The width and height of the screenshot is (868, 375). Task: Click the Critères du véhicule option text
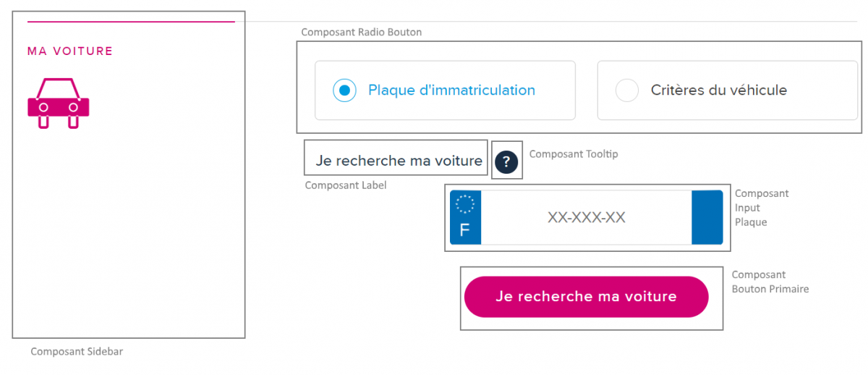pyautogui.click(x=718, y=90)
